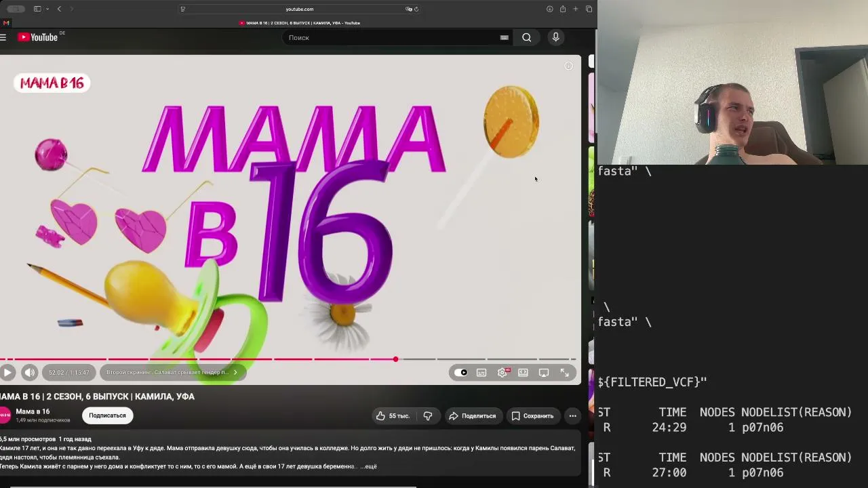Screen dimensions: 868x488
Task: Click the 24:29 time value in terminal
Action: [x=669, y=428]
